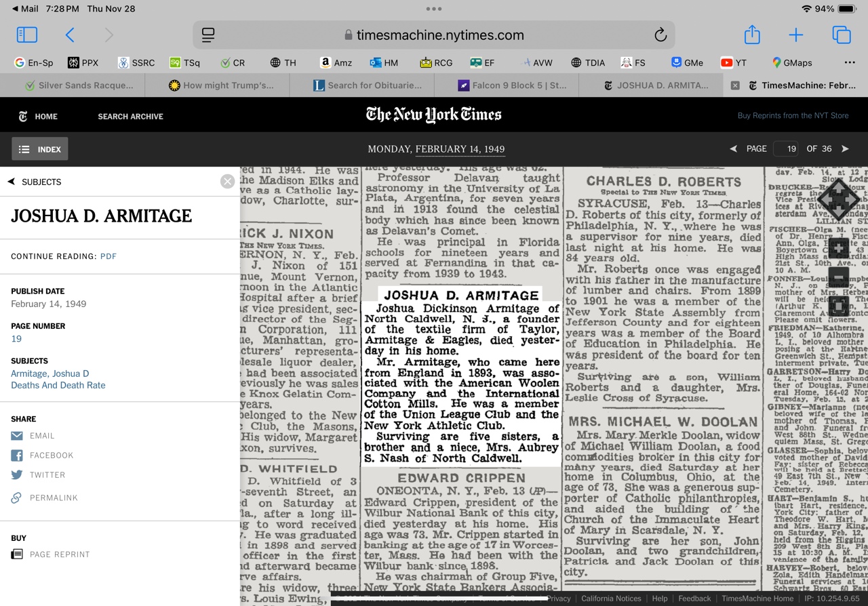Check the battery indicator in status bar
Image resolution: width=868 pixels, height=606 pixels.
point(847,9)
